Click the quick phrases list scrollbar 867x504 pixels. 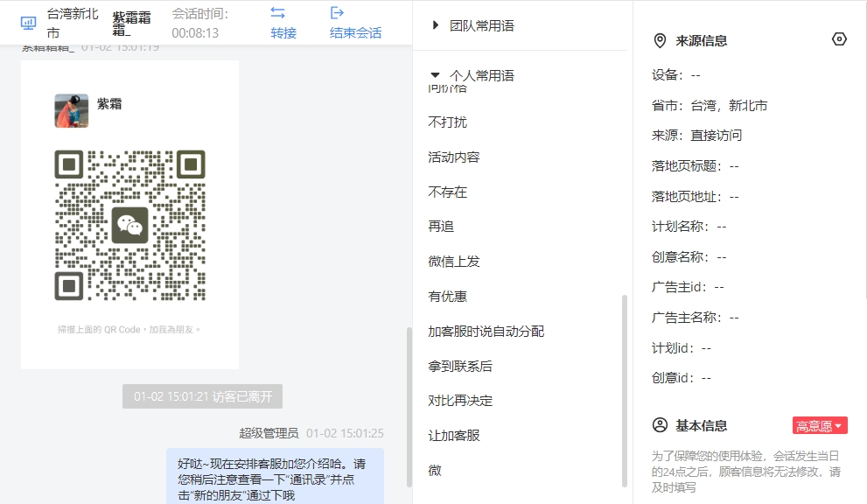point(625,390)
